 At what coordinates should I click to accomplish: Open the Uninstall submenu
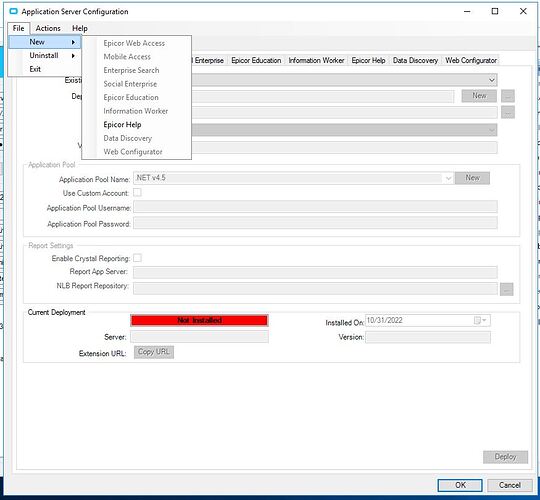(x=45, y=55)
